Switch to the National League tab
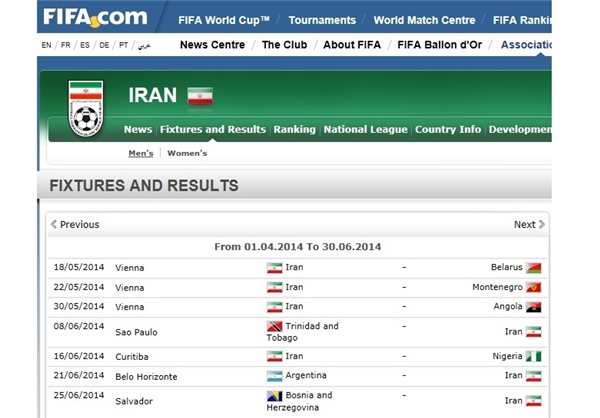The height and width of the screenshot is (418, 600). (365, 130)
